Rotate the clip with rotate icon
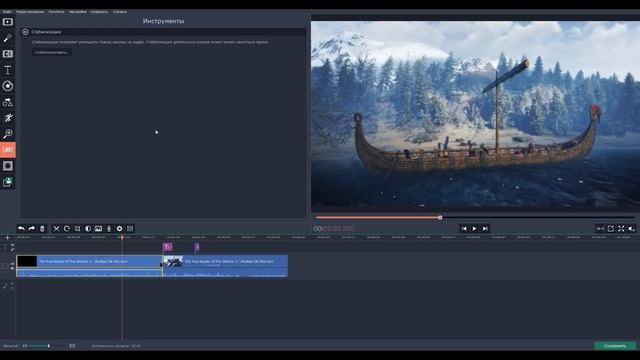 tap(67, 229)
